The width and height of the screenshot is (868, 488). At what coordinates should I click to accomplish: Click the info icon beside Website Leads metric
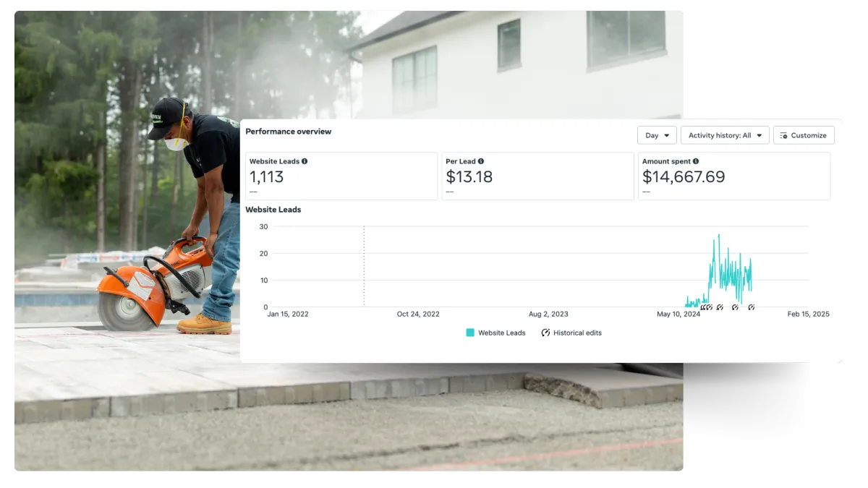pos(305,161)
